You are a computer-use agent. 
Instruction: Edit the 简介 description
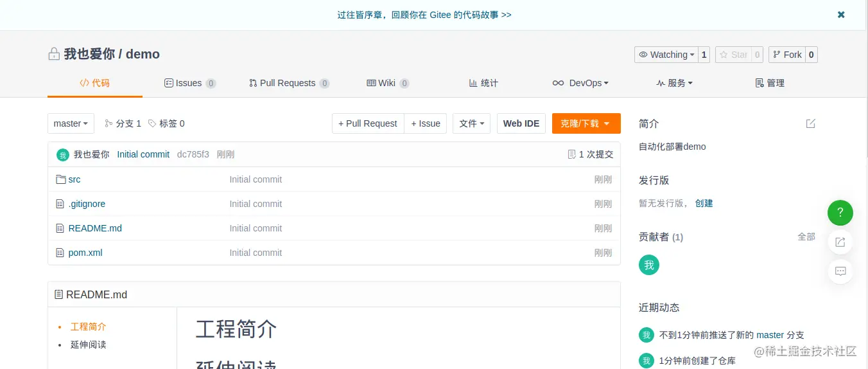[x=811, y=123]
